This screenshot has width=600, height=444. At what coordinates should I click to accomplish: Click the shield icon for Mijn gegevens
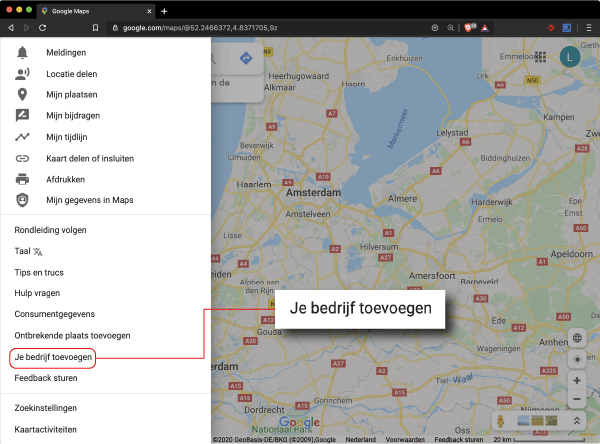click(22, 200)
